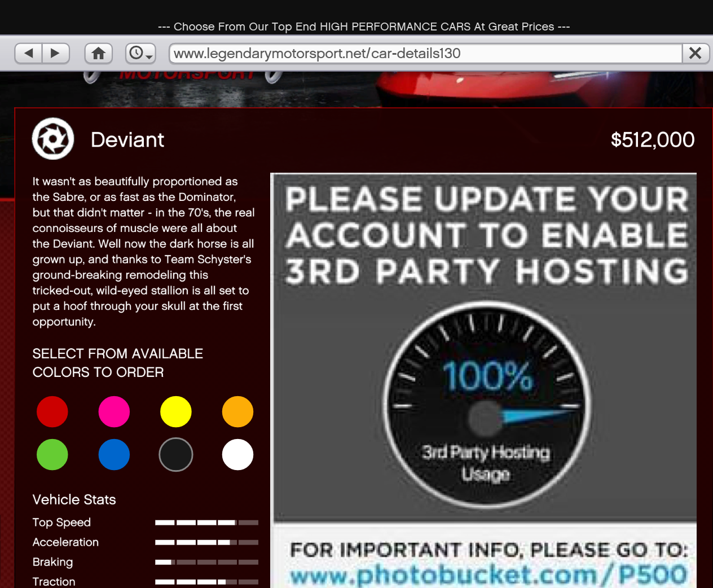Click the 'SELECT FROM AVAILABLE COLORS TO ORDER' text
Image resolution: width=713 pixels, height=588 pixels.
point(117,363)
